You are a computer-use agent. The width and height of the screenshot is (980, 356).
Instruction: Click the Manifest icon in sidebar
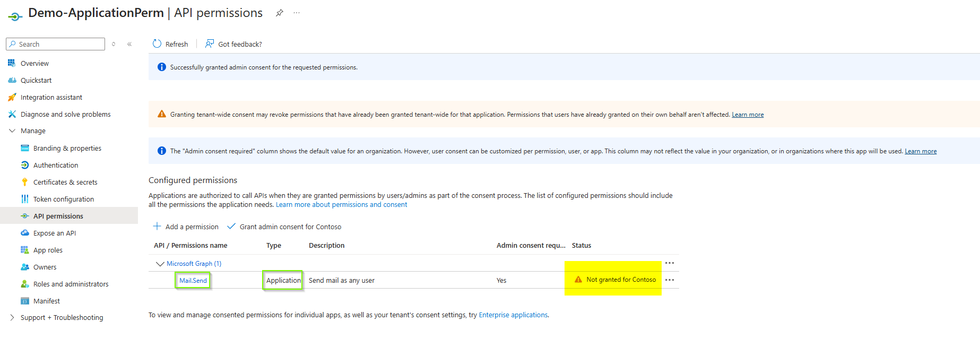click(x=25, y=301)
